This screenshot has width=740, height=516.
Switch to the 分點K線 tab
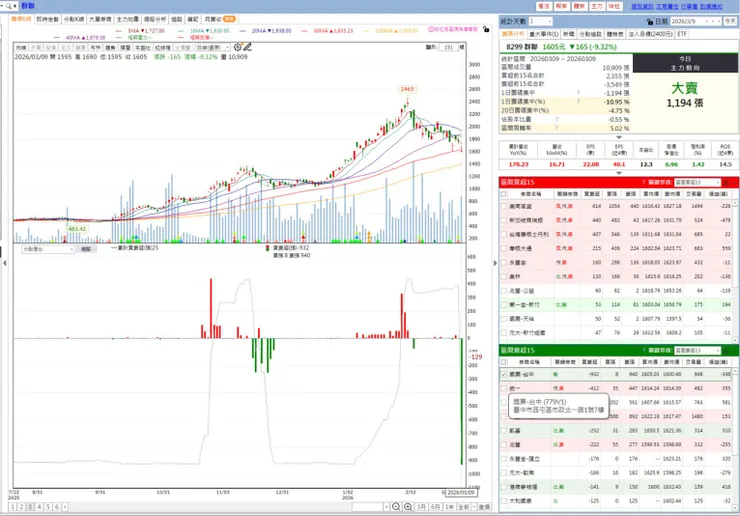coord(74,19)
